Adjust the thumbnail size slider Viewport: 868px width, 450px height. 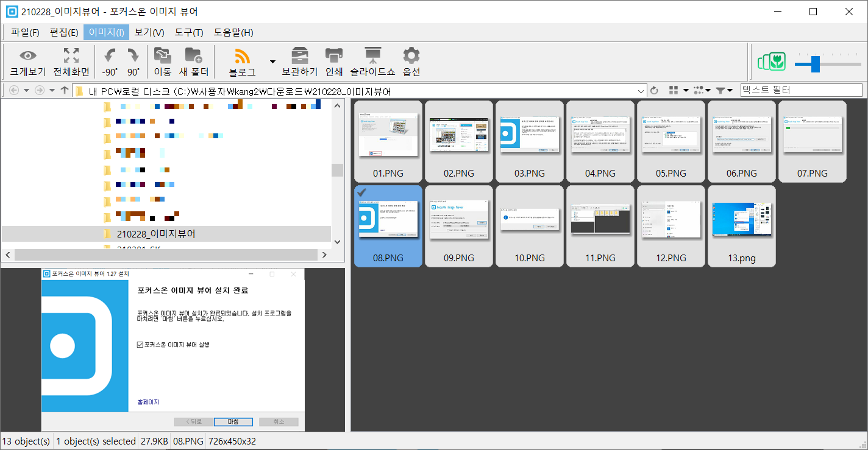[x=815, y=63]
